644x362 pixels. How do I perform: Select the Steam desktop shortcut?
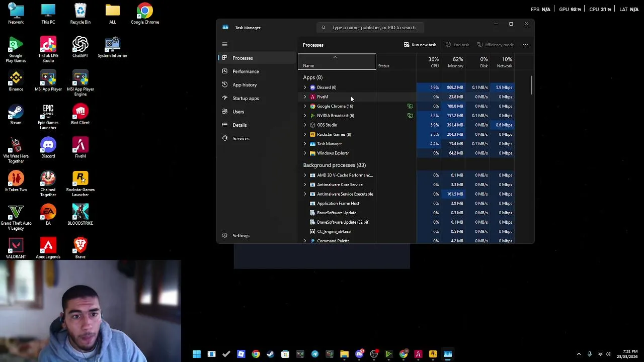pyautogui.click(x=16, y=114)
